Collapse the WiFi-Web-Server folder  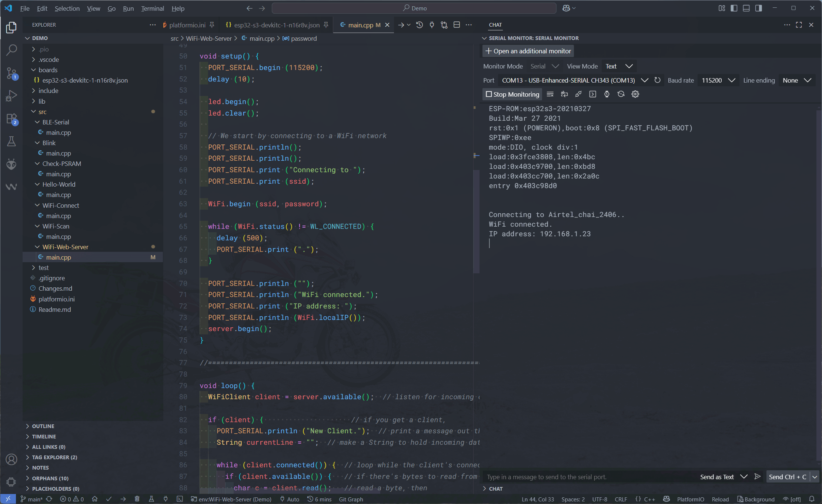point(65,247)
